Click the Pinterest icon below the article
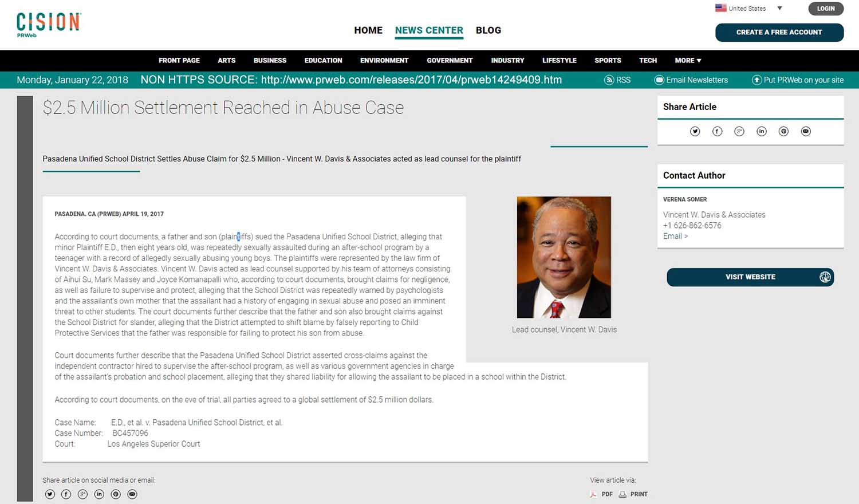 pos(116,494)
